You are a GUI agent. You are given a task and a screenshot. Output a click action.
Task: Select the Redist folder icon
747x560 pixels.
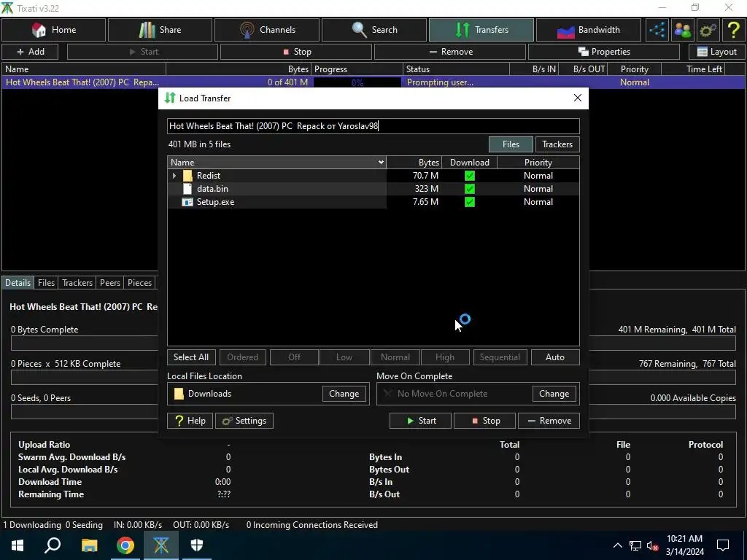(187, 176)
